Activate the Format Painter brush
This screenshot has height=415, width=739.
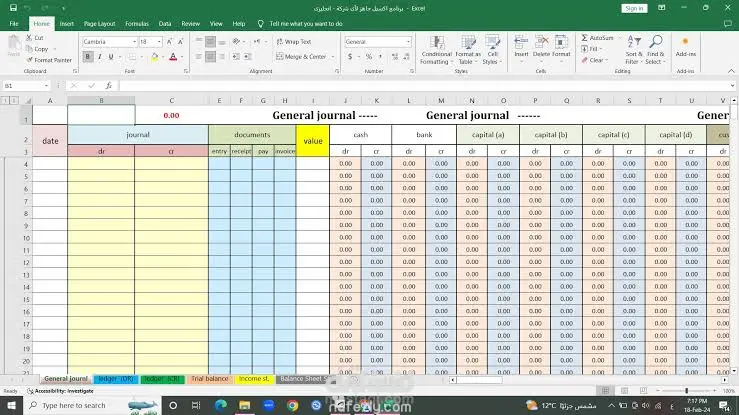[30, 60]
